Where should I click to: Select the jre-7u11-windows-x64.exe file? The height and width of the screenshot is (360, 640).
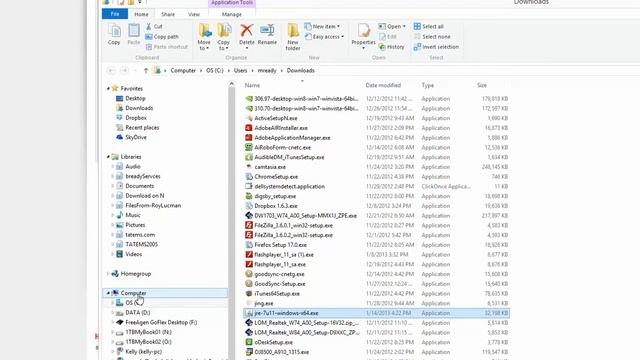coord(376,313)
